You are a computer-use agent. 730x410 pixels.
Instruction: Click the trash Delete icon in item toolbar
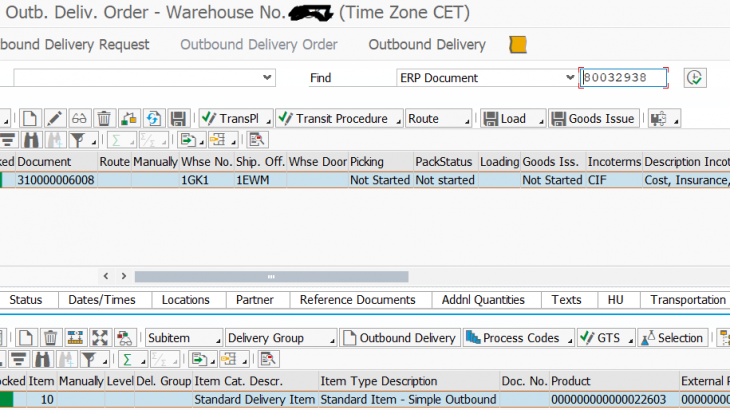pyautogui.click(x=50, y=338)
